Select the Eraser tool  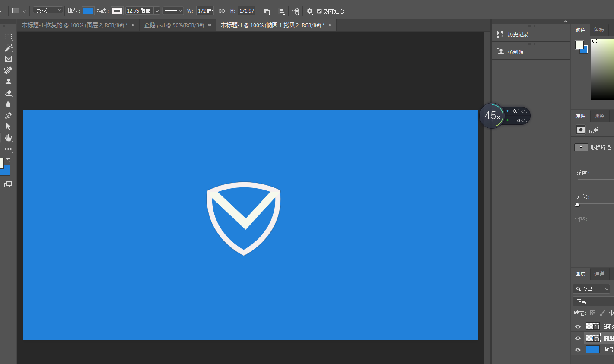tap(8, 93)
